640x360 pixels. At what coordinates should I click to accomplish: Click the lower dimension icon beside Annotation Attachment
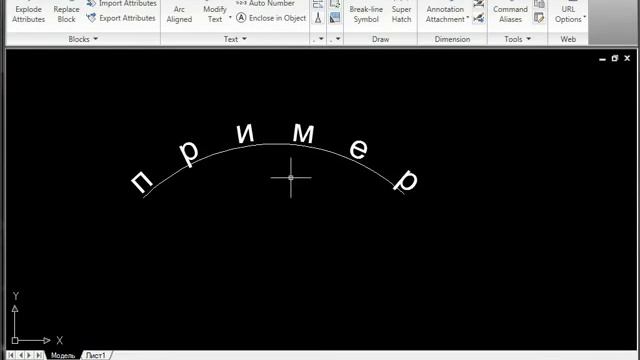pos(479,18)
